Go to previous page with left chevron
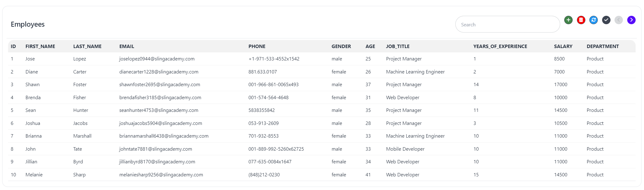 (x=619, y=20)
